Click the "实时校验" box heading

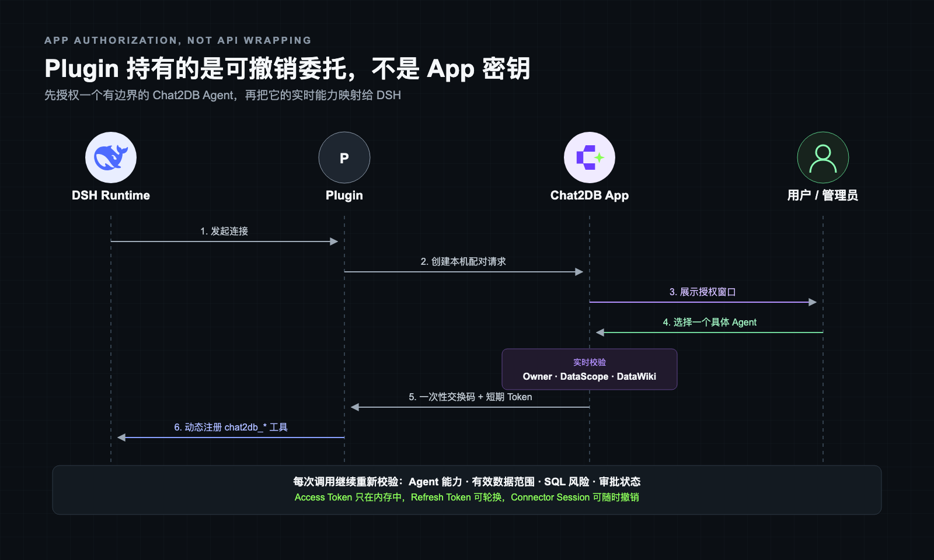pyautogui.click(x=590, y=362)
